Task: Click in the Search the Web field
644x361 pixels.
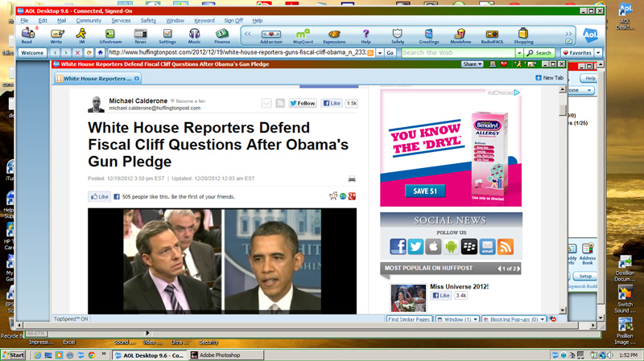Action: click(x=458, y=53)
